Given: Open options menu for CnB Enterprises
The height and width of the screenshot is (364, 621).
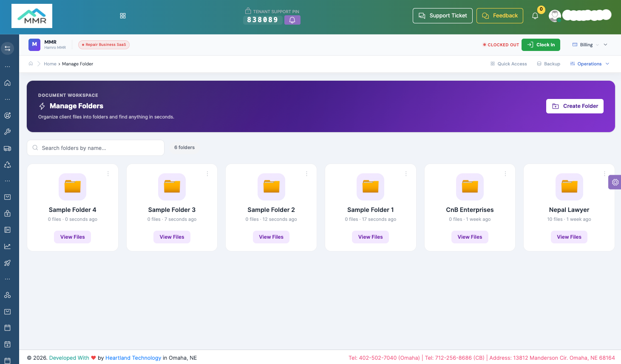Looking at the screenshot, I should pyautogui.click(x=505, y=174).
